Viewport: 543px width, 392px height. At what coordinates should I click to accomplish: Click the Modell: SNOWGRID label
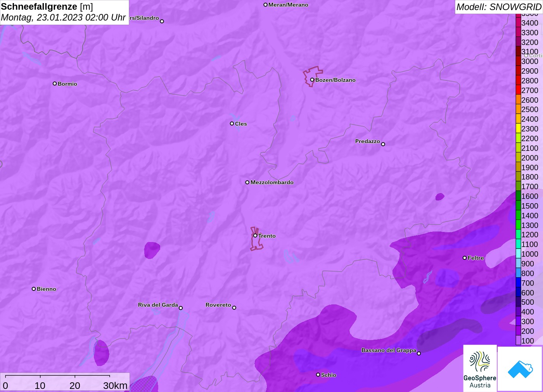pos(499,7)
